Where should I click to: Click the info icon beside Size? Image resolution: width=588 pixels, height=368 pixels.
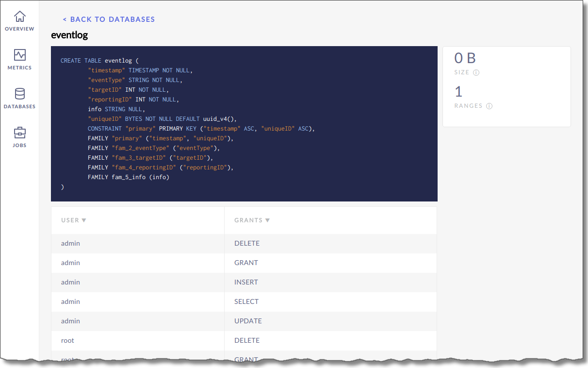[476, 72]
